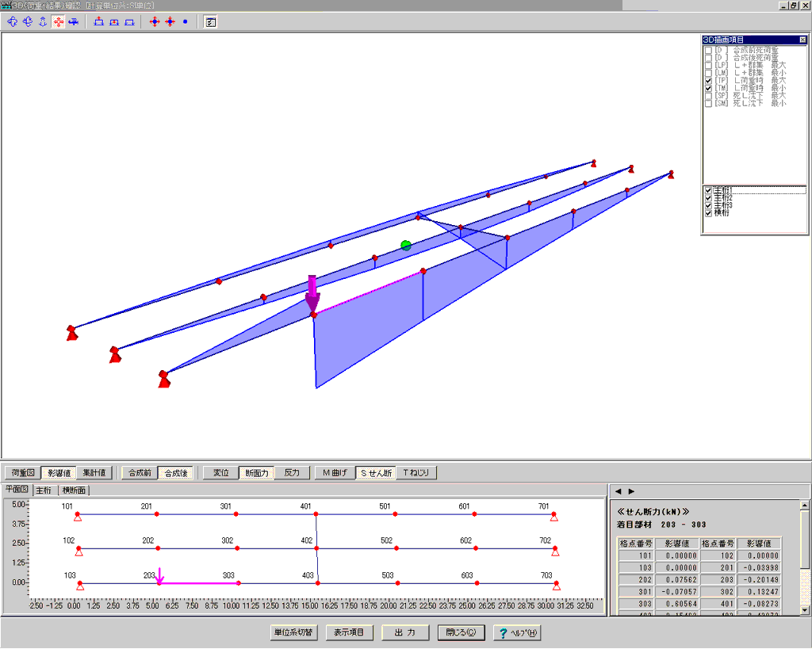
Task: Select the first blue rotate-view tool
Action: 13,21
